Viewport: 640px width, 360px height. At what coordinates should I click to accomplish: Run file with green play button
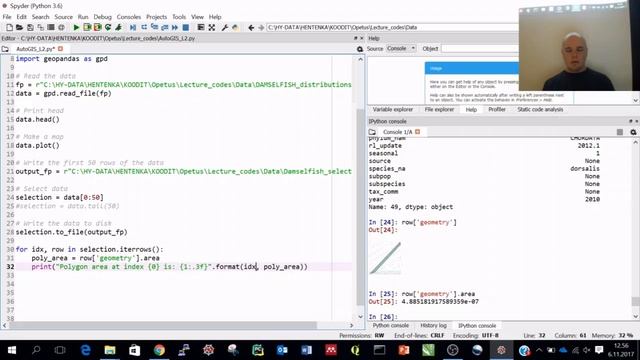click(76, 27)
